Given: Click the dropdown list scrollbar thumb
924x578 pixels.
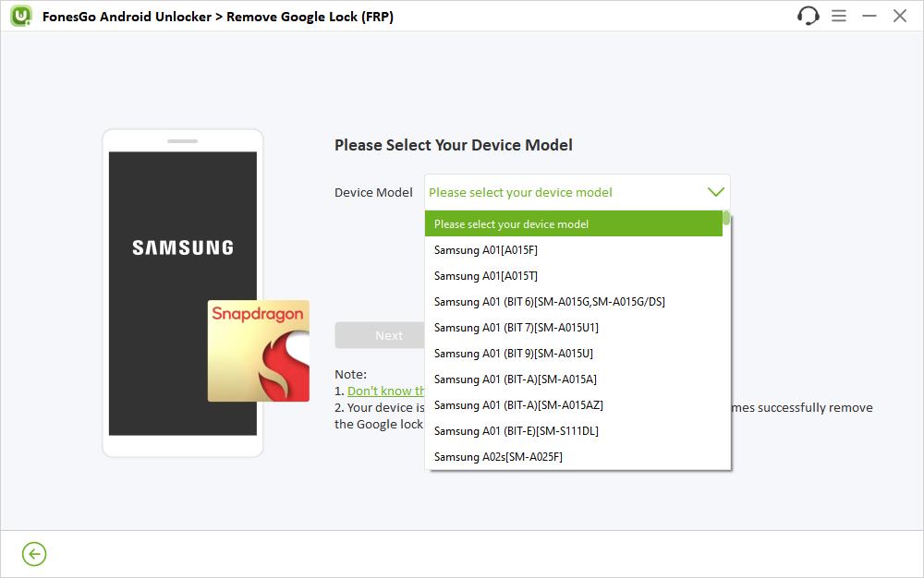Looking at the screenshot, I should click(726, 219).
